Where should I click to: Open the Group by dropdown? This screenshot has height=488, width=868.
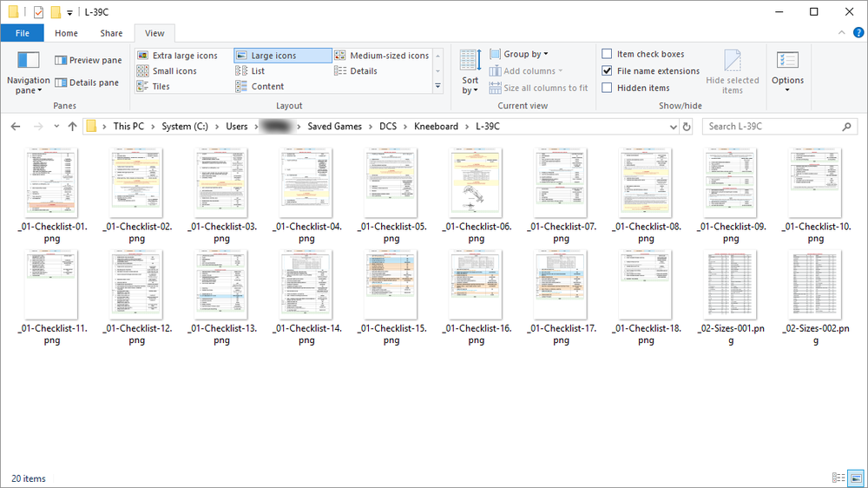(519, 54)
